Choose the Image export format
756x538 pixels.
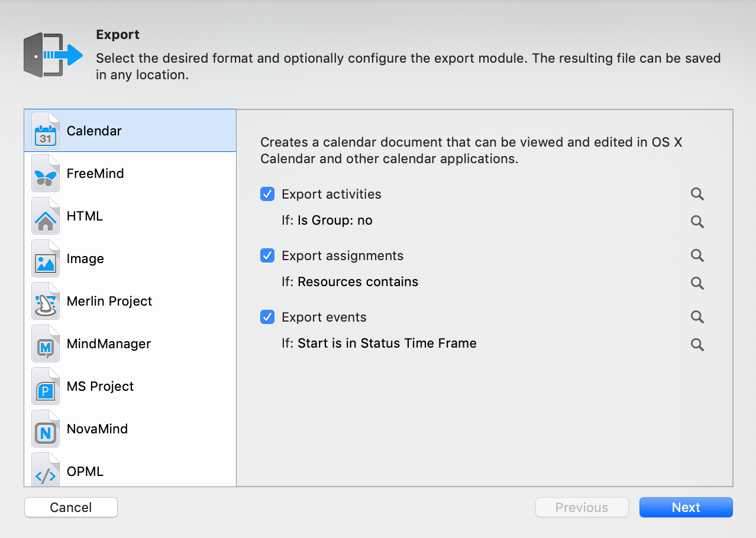click(x=130, y=258)
